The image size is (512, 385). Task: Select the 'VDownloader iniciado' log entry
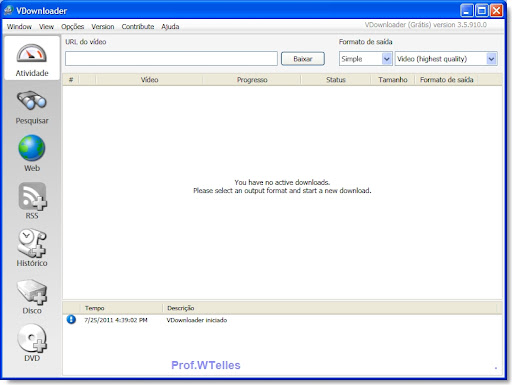click(197, 320)
